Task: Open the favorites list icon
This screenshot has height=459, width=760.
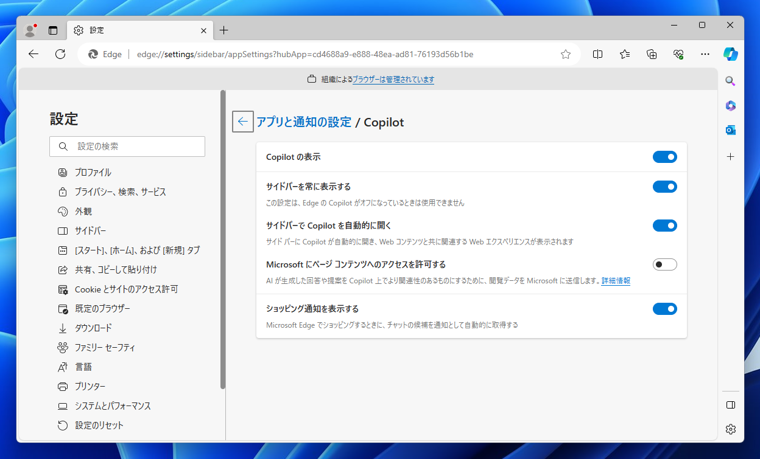Action: point(625,54)
